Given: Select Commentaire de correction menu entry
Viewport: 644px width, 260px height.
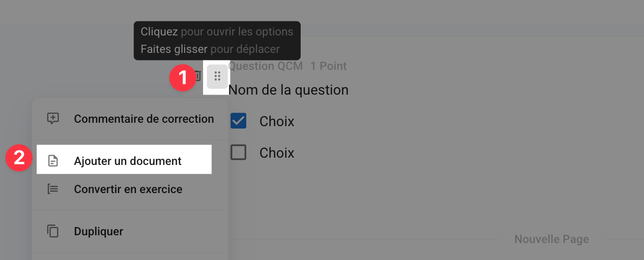Looking at the screenshot, I should pos(130,119).
